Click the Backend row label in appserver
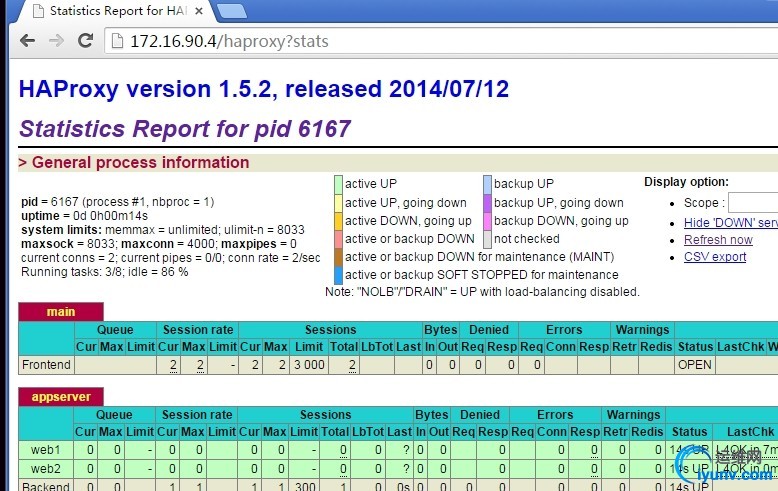 (46, 486)
